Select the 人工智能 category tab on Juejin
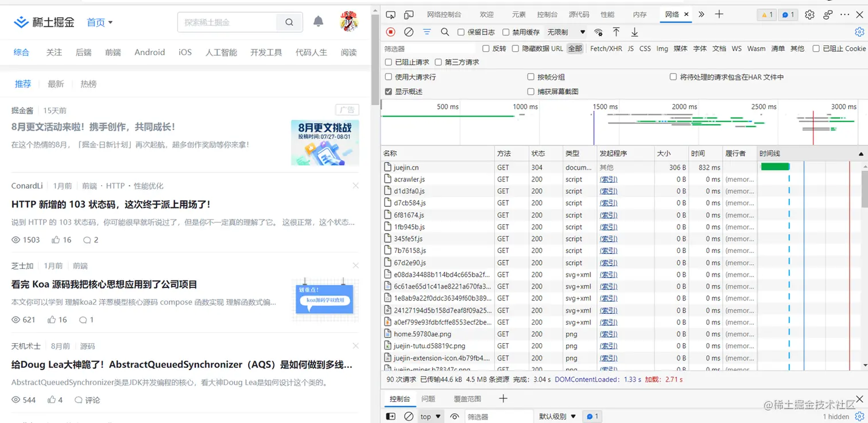Image resolution: width=868 pixels, height=423 pixels. click(221, 52)
